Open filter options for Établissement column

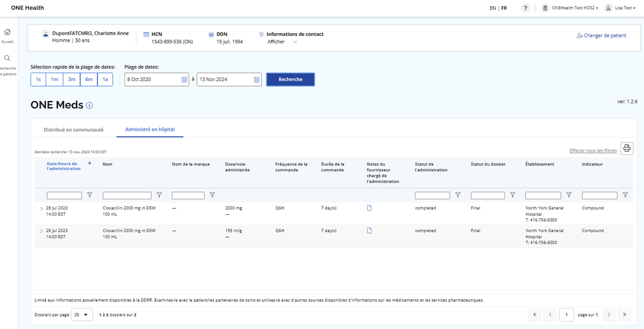pos(569,195)
